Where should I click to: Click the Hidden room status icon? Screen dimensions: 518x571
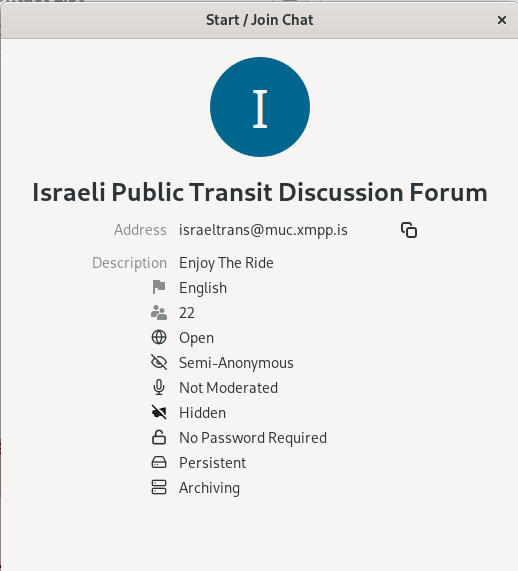pyautogui.click(x=159, y=412)
